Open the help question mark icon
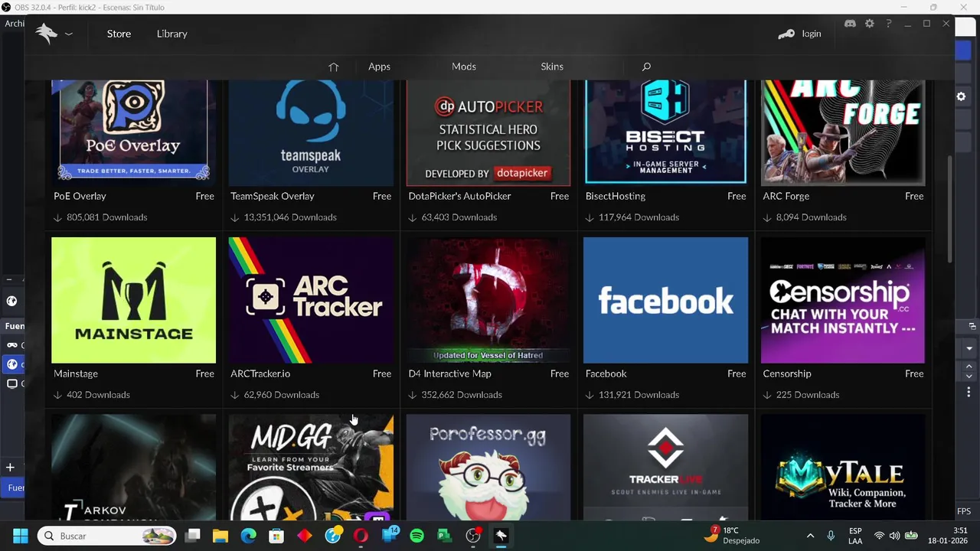Screen dimensions: 980x551 click(x=889, y=24)
